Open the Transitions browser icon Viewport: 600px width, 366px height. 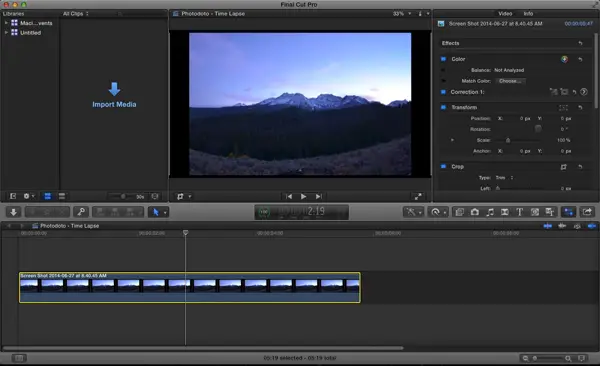pos(505,212)
